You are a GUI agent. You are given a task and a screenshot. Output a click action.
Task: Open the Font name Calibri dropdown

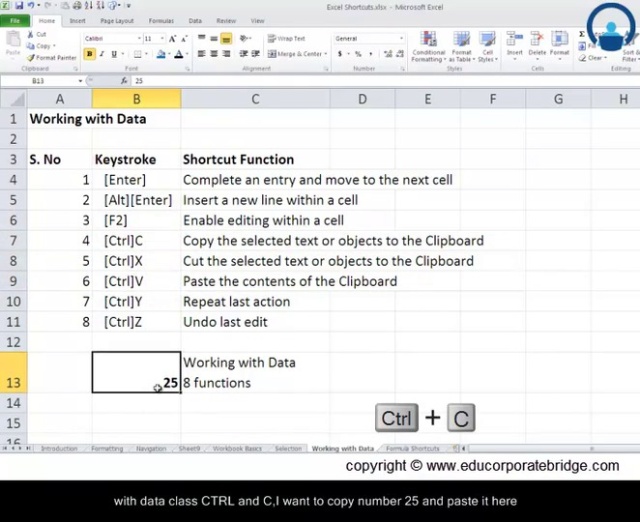click(x=139, y=39)
